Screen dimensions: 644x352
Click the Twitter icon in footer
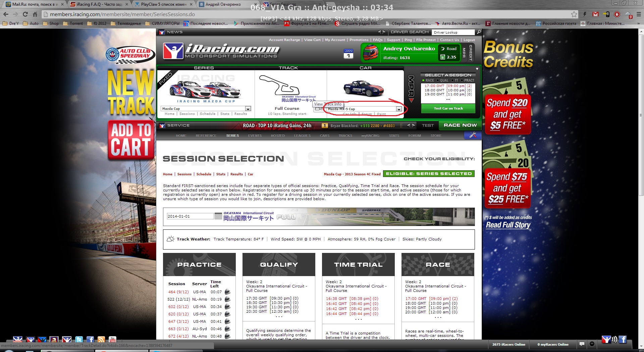pyautogui.click(x=79, y=340)
